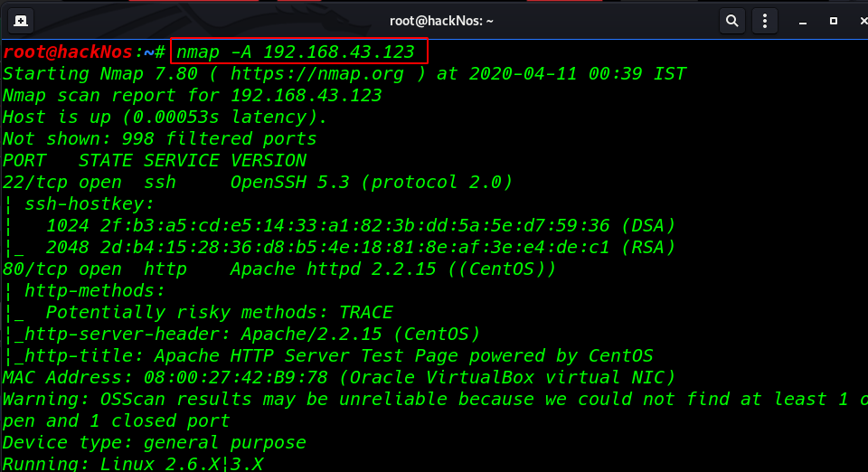
Task: Click the 'http-methods:' line
Action: tap(85, 290)
